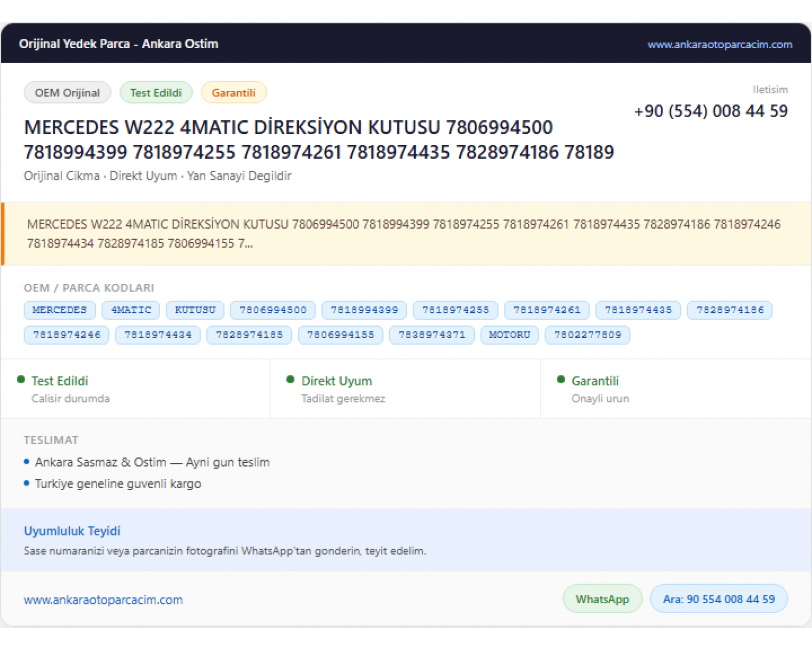Image resolution: width=812 pixels, height=650 pixels.
Task: Tap the WhatsApp button
Action: pos(603,599)
